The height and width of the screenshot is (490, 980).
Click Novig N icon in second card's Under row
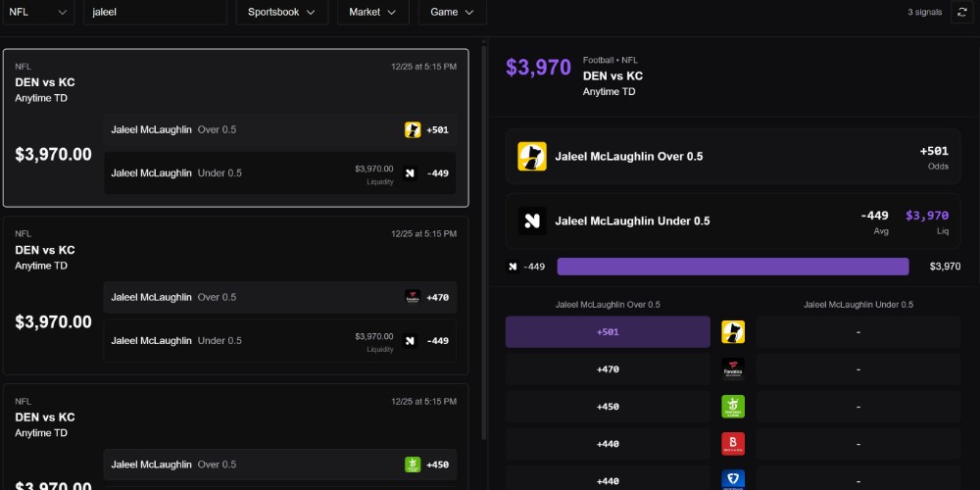[x=410, y=341]
